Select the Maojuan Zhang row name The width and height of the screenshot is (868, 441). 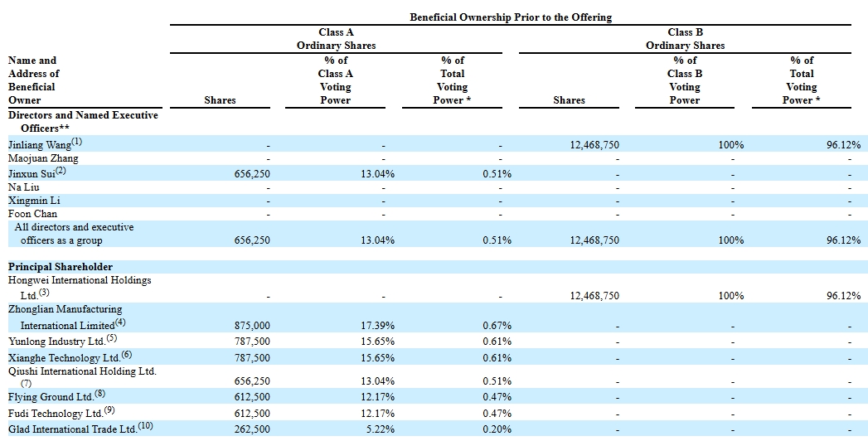pyautogui.click(x=43, y=158)
